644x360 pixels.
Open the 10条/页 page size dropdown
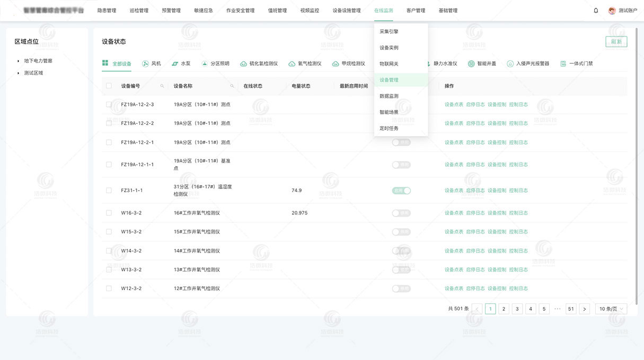610,308
